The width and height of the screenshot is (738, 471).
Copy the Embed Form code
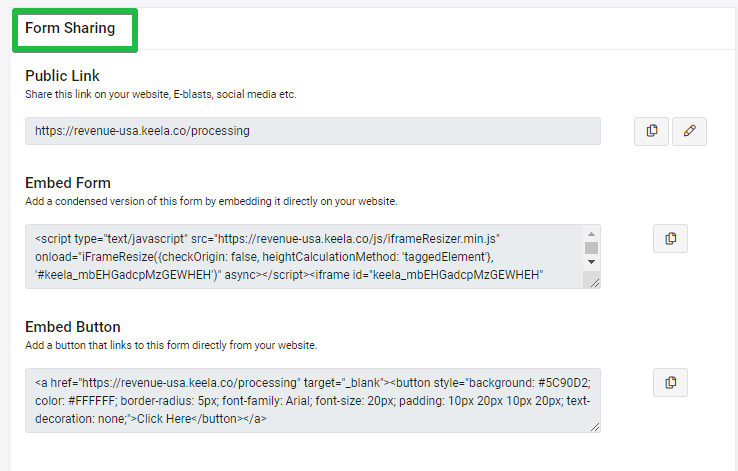point(670,239)
